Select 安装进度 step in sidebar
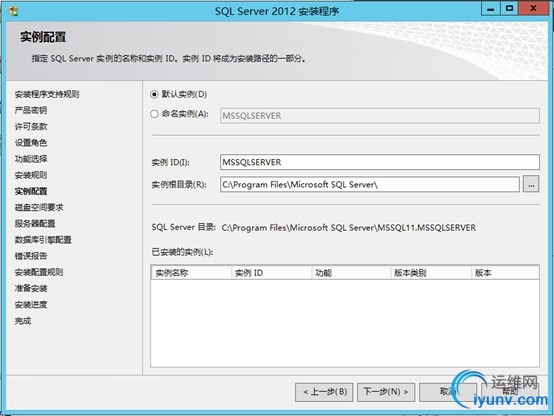Image resolution: width=554 pixels, height=416 pixels. point(31,305)
